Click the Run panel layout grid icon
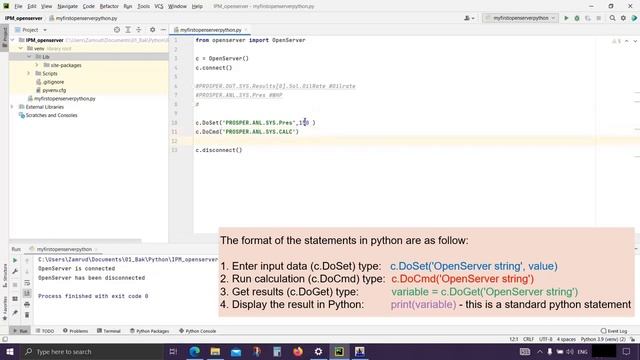This screenshot has height=360, width=640. [x=15, y=299]
